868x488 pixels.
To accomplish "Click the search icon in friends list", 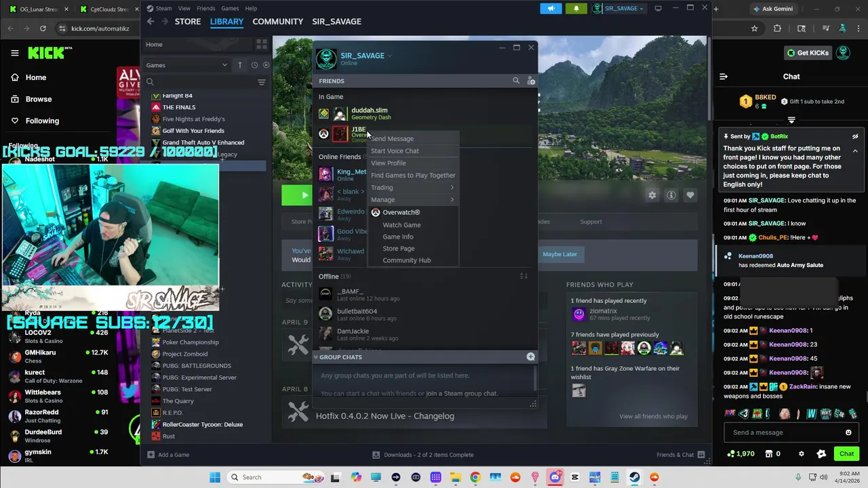I will coord(516,81).
